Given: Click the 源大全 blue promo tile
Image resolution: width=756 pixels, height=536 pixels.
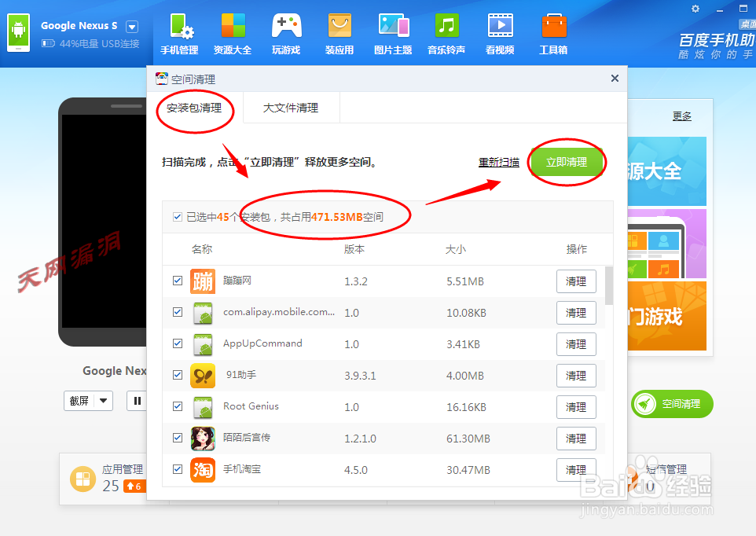Looking at the screenshot, I should [666, 171].
